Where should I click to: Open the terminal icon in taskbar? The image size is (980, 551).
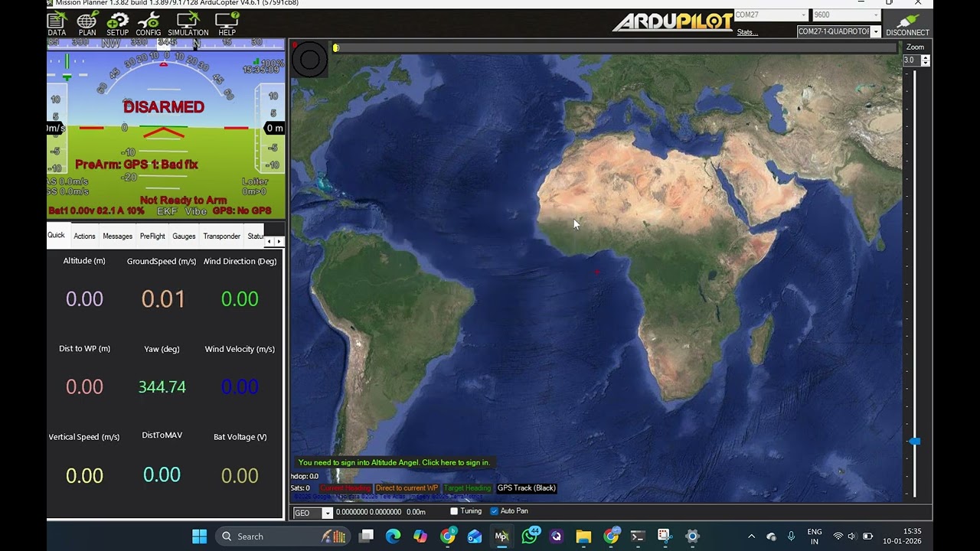pyautogui.click(x=638, y=536)
